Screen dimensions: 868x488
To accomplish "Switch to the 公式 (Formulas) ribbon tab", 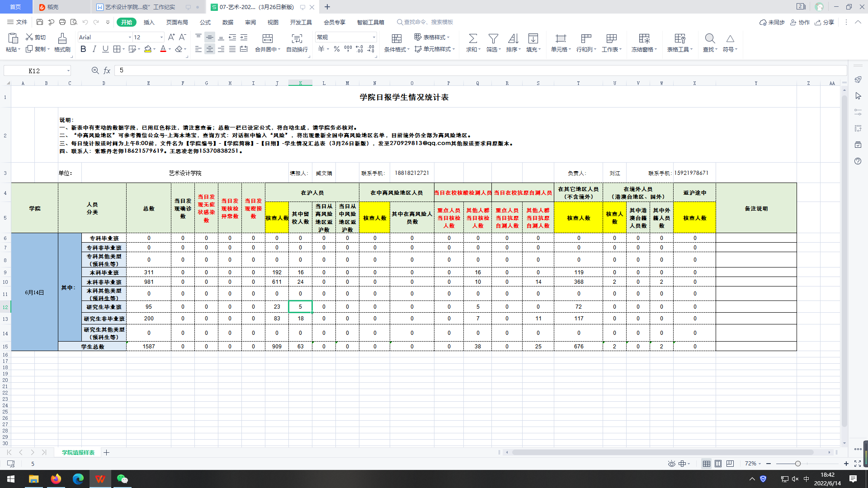I will point(205,22).
